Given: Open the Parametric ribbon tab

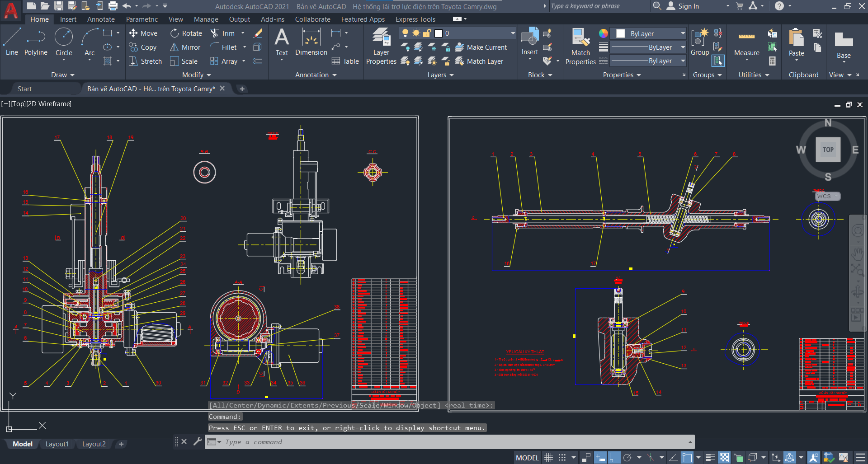Looking at the screenshot, I should [142, 19].
